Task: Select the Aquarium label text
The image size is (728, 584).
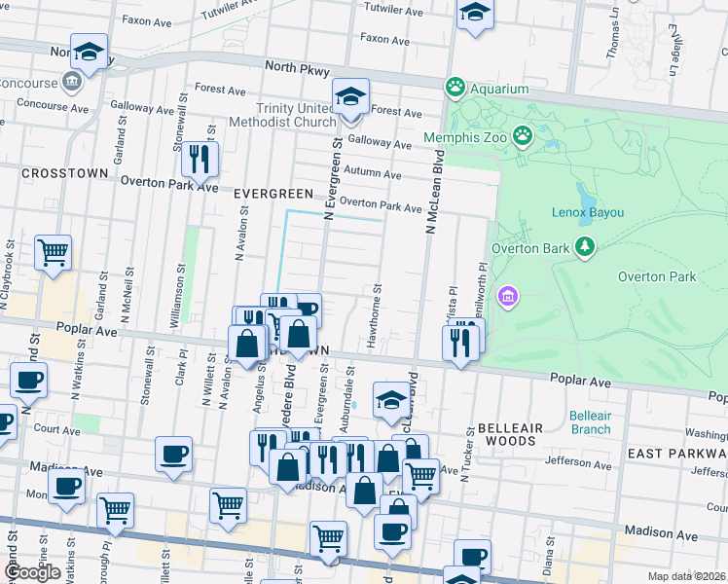Action: [499, 89]
